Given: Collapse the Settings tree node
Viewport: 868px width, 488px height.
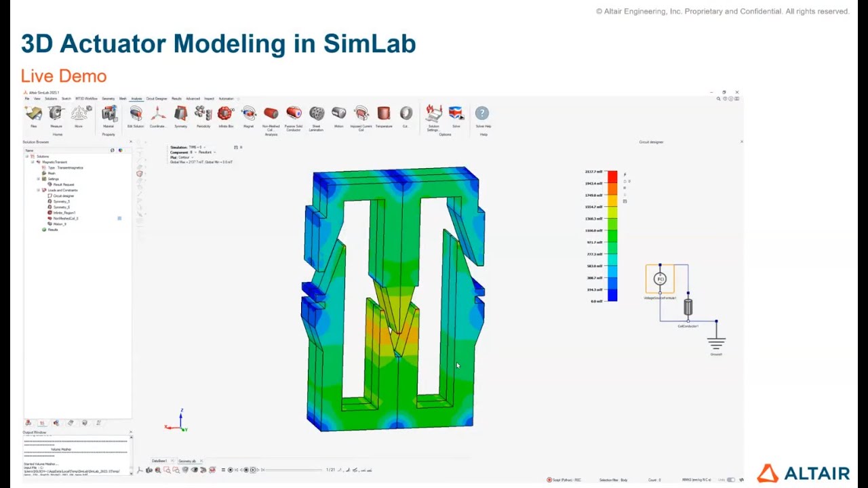Looking at the screenshot, I should click(39, 179).
